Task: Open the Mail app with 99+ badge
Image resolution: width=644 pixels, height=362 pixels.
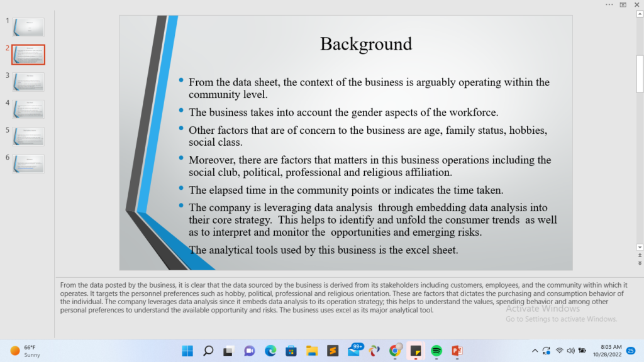Action: [x=354, y=351]
